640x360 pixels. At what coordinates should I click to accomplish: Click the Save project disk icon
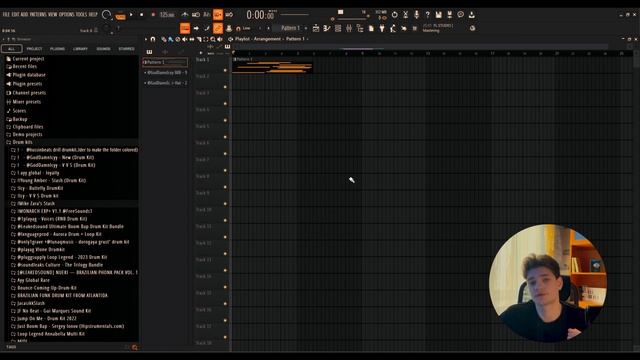[x=438, y=15]
